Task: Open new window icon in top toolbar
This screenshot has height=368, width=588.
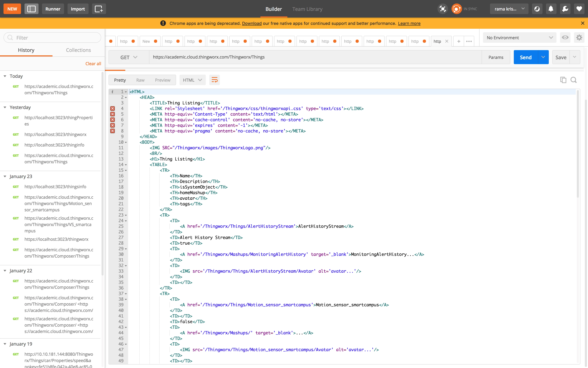Action: pyautogui.click(x=99, y=9)
